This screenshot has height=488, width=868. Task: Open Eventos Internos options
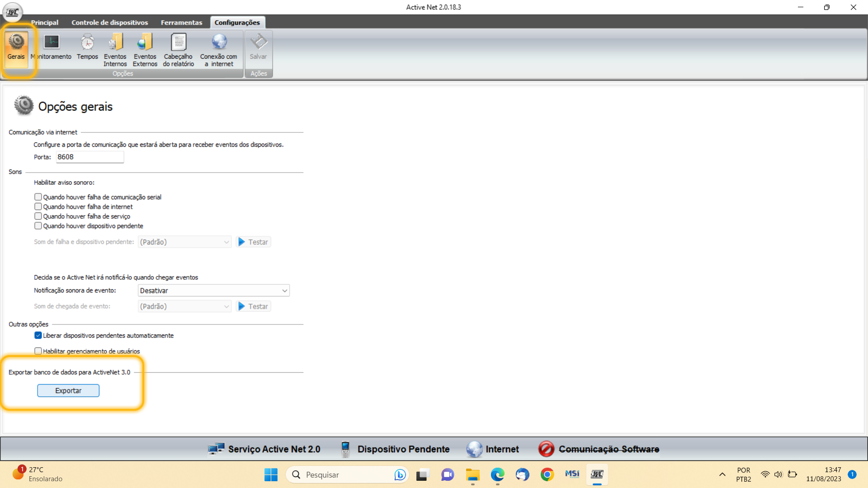115,50
